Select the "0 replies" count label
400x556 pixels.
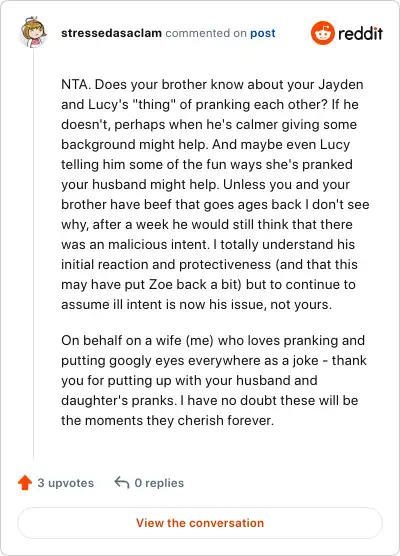(x=159, y=483)
